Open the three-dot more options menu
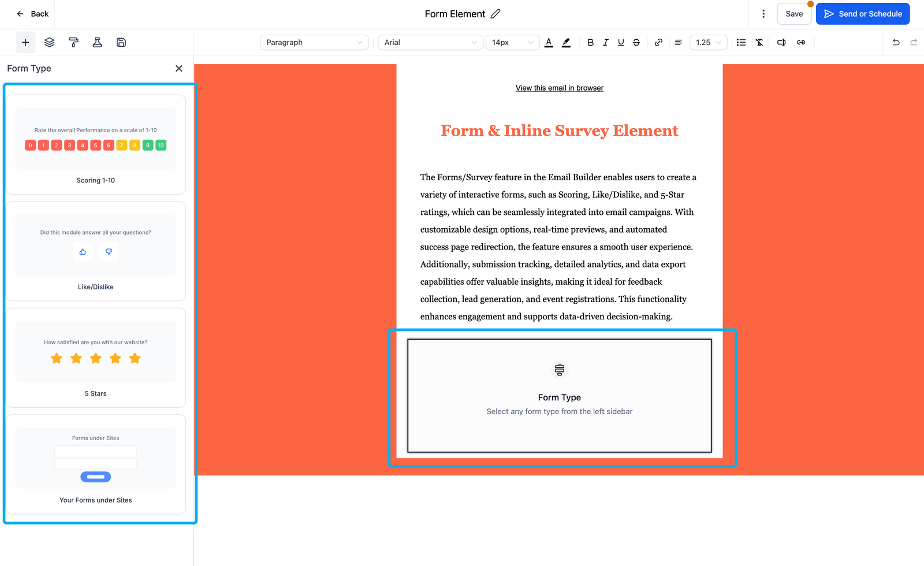Screen dimensions: 924x566 pyautogui.click(x=763, y=14)
